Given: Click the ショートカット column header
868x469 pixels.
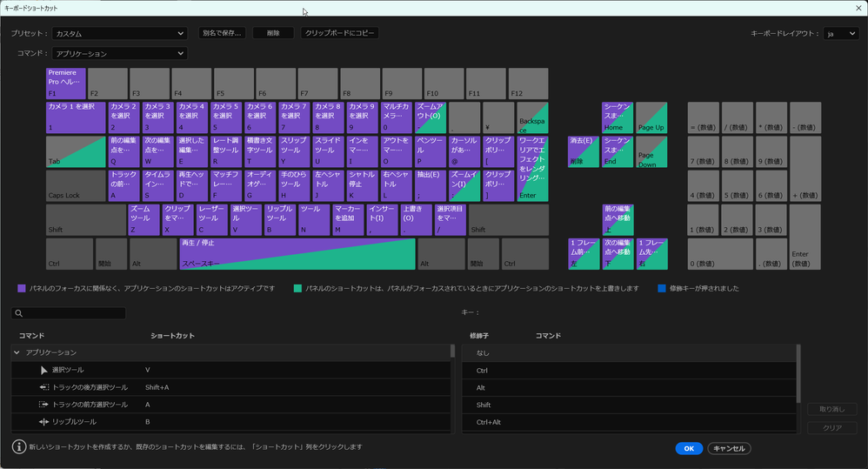Looking at the screenshot, I should [172, 336].
